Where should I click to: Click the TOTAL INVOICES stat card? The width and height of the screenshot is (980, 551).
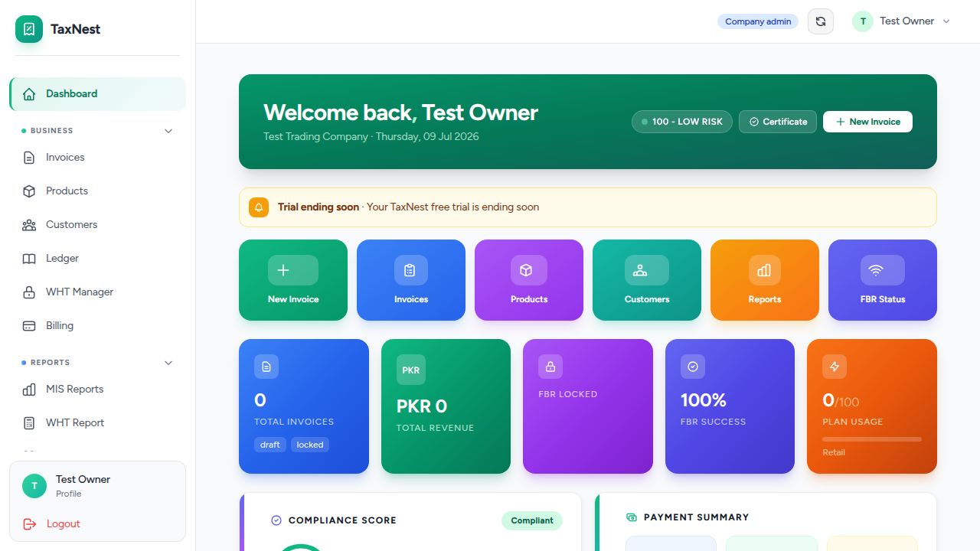304,406
